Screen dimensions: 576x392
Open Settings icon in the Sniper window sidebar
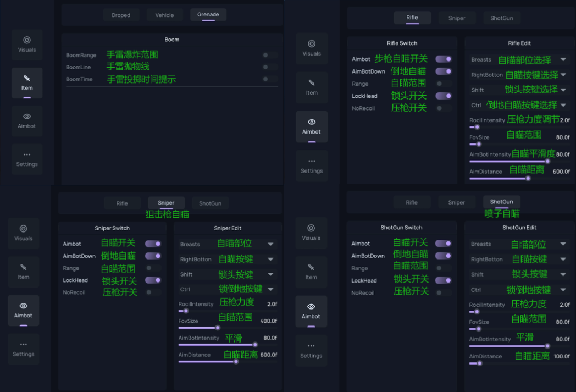(23, 349)
